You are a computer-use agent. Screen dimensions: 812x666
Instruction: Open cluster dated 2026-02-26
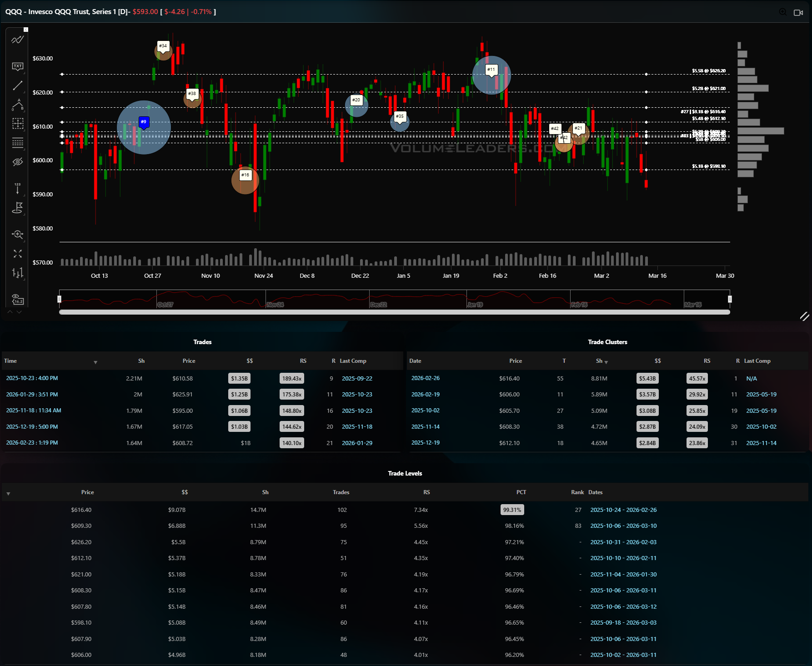(x=426, y=378)
